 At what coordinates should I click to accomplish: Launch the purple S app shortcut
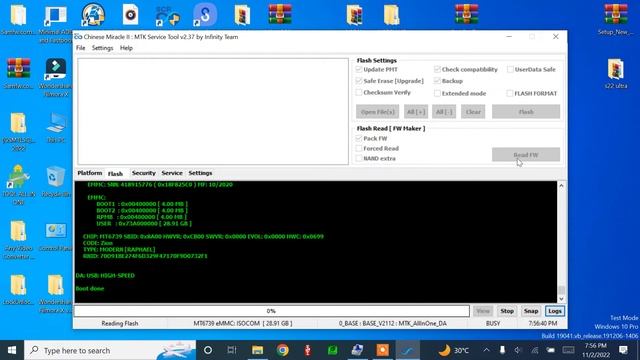205,15
